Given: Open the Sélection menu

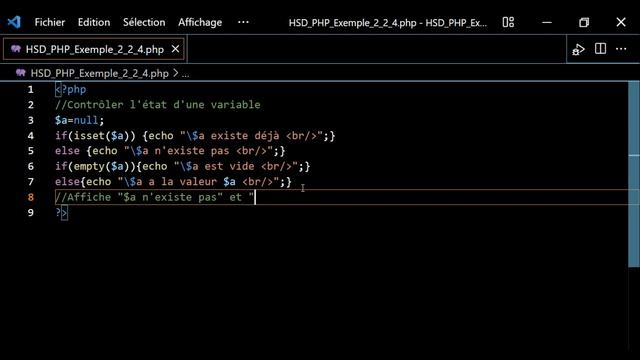Looking at the screenshot, I should tap(144, 22).
